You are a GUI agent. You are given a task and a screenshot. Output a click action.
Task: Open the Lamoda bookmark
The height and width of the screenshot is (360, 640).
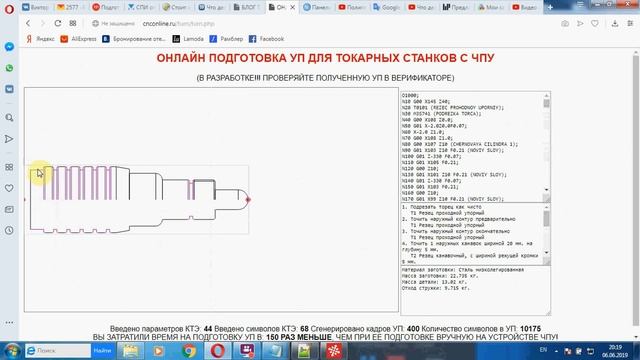coord(188,39)
